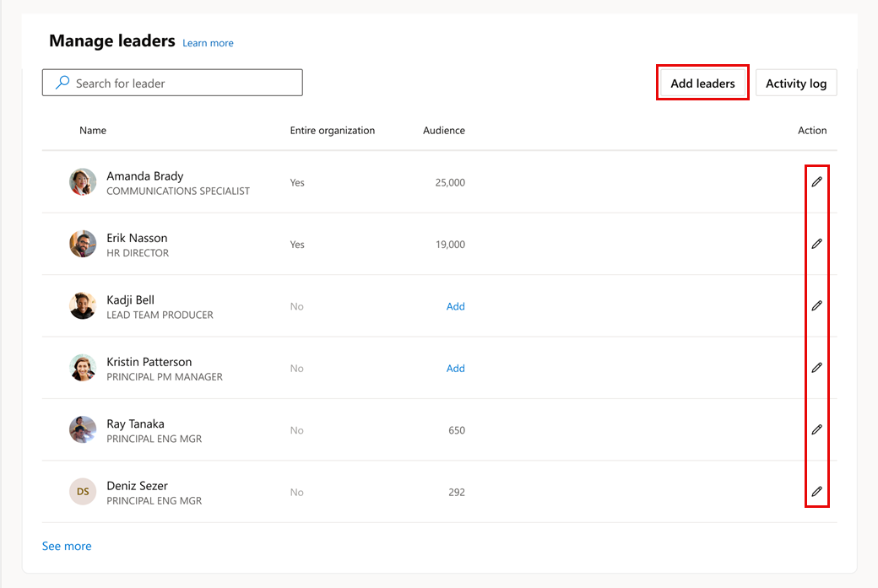Add audience for Kadji Bell
Screen dimensions: 878x588
(x=455, y=306)
